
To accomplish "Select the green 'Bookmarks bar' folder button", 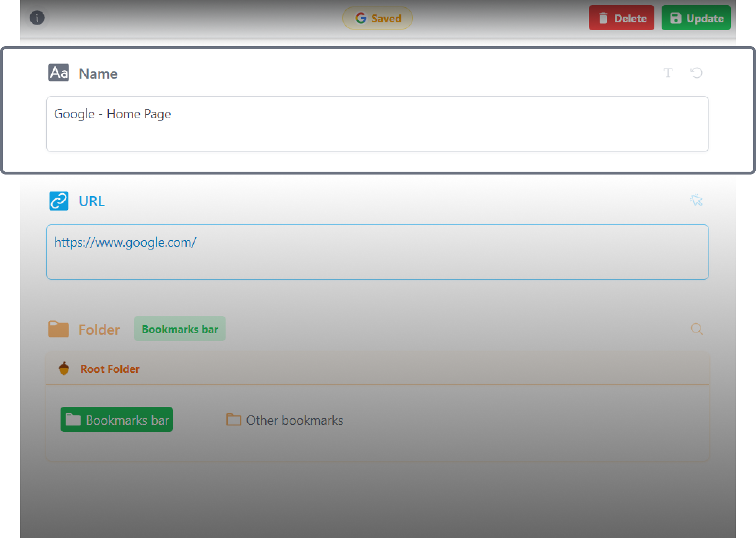I will click(117, 420).
